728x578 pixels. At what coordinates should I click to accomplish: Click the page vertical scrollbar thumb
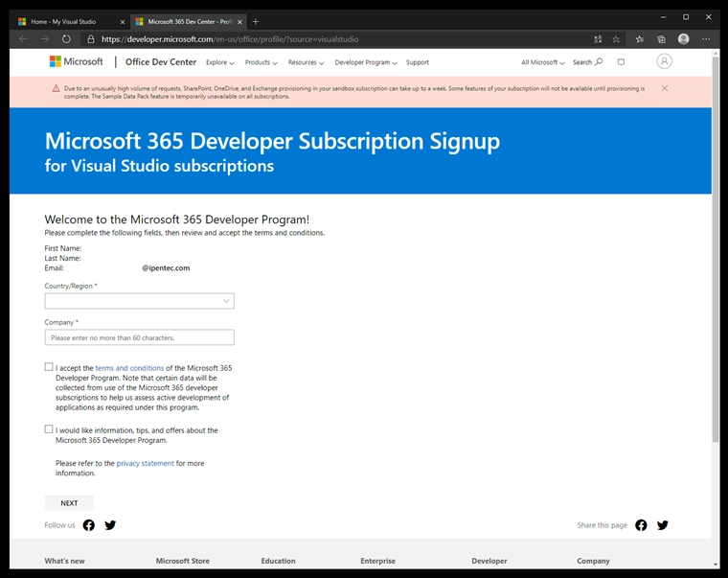(716, 250)
